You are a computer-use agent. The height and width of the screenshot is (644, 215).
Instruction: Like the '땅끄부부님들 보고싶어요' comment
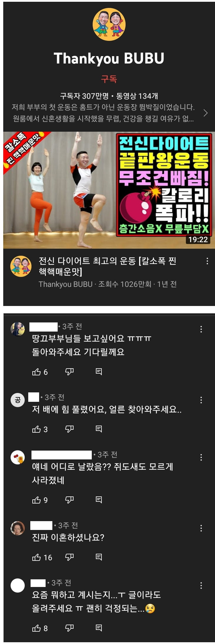(36, 372)
